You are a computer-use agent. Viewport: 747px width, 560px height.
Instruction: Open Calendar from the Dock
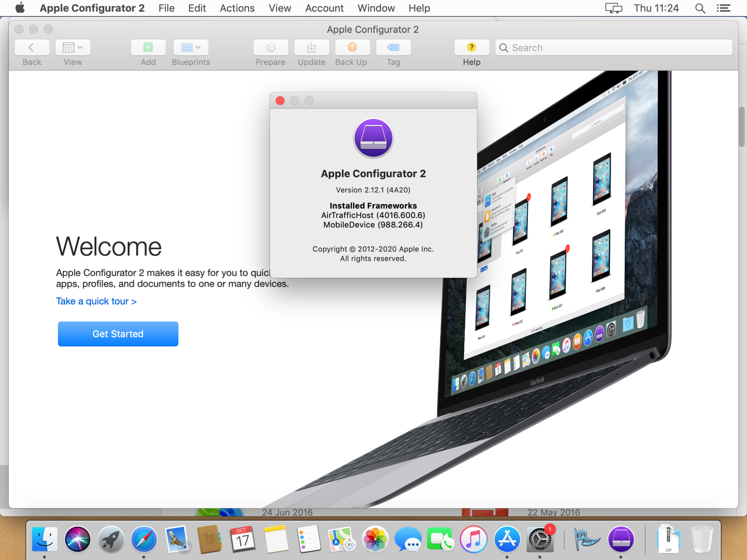click(243, 539)
